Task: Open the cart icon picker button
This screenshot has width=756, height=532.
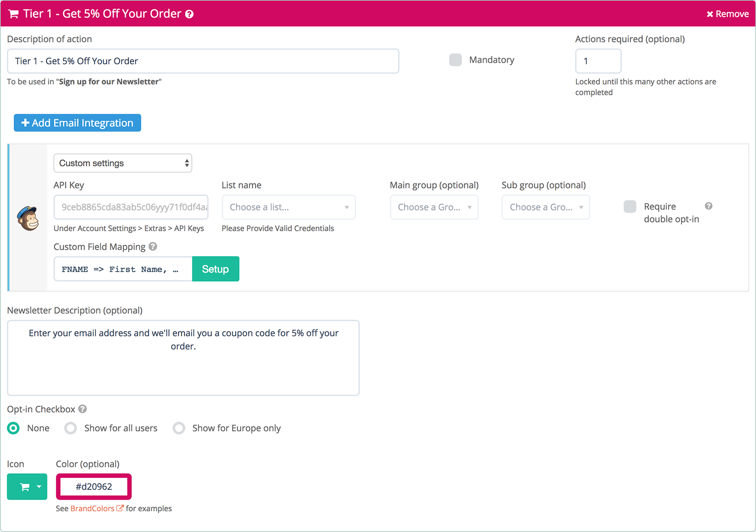Action: pyautogui.click(x=27, y=487)
